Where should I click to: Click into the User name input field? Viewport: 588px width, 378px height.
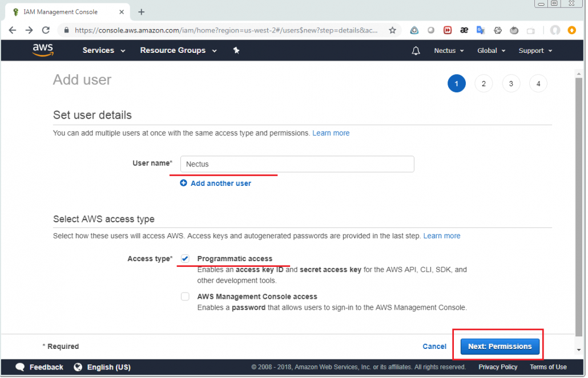coord(297,164)
